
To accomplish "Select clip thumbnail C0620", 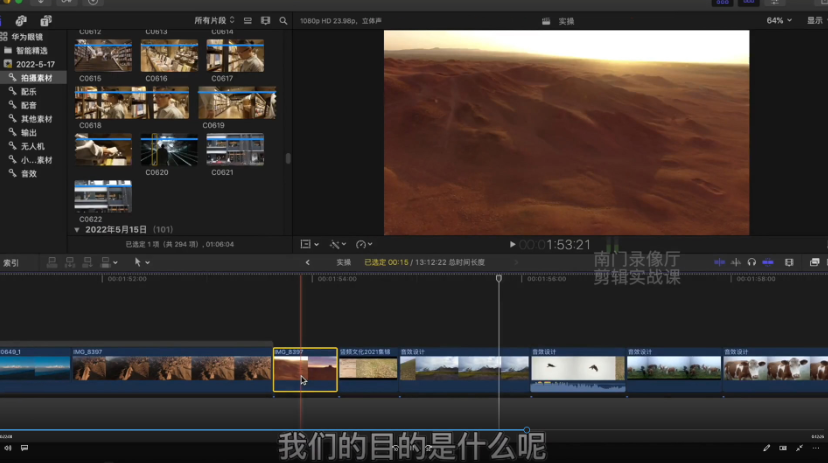I will [x=169, y=149].
